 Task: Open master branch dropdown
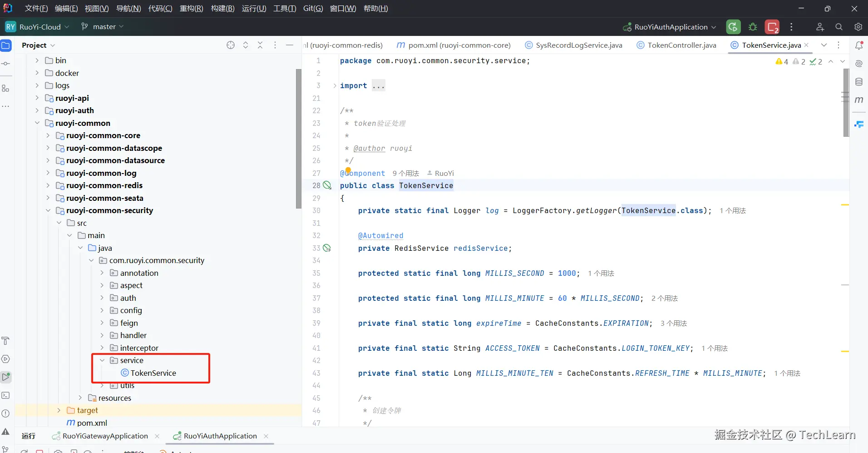point(103,27)
